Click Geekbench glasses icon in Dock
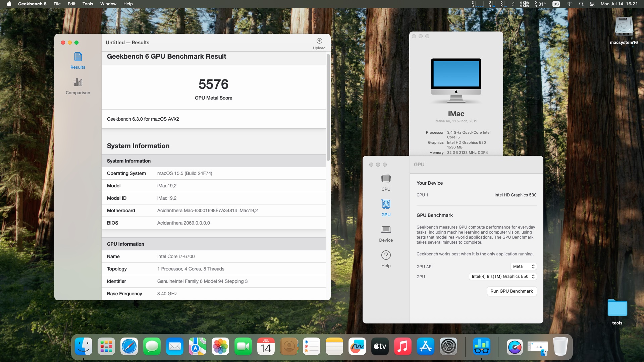 [x=481, y=347]
